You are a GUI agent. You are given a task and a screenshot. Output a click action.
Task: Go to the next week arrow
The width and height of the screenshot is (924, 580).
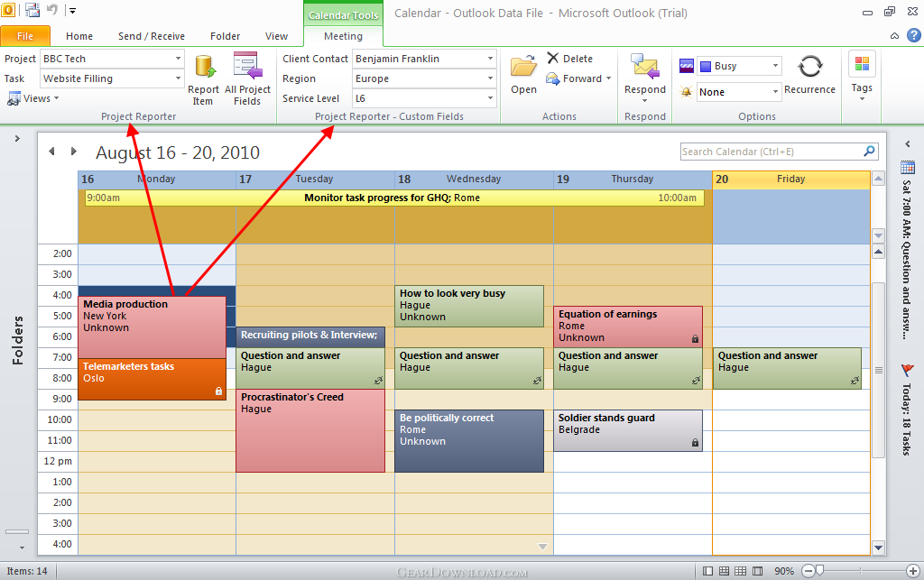(74, 152)
